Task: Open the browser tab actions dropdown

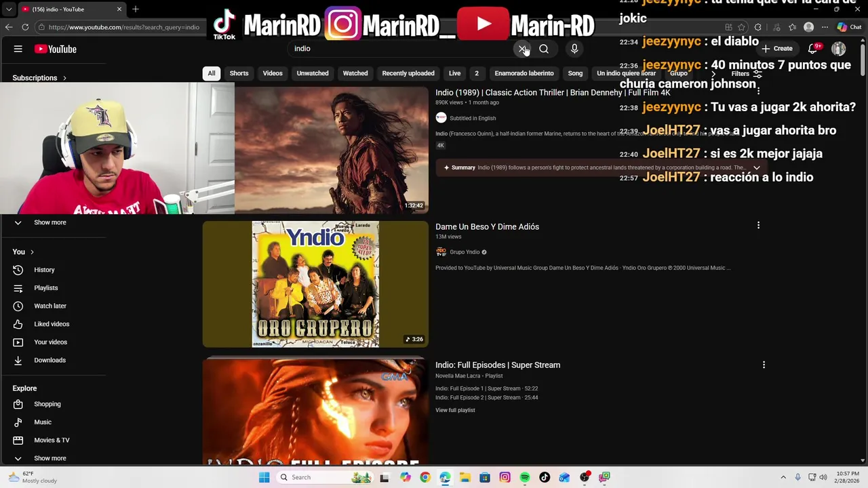Action: coord(9,9)
